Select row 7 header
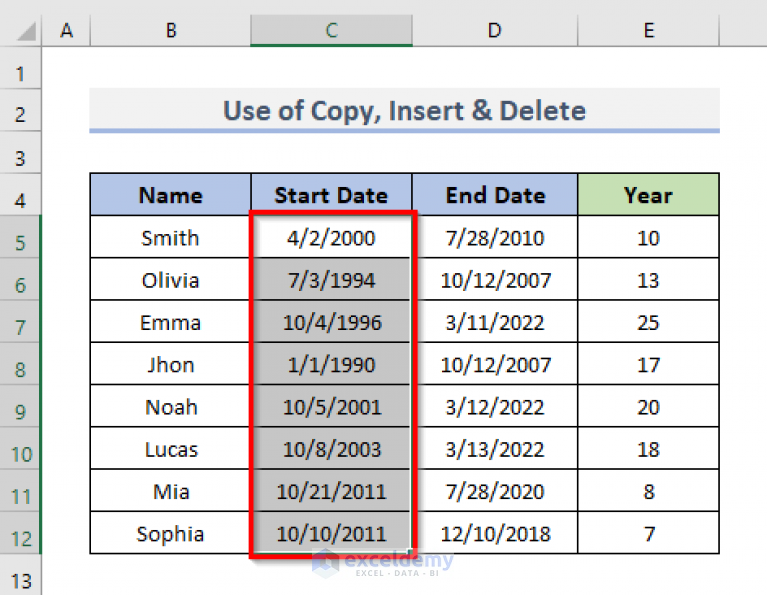The width and height of the screenshot is (767, 595). pyautogui.click(x=20, y=321)
